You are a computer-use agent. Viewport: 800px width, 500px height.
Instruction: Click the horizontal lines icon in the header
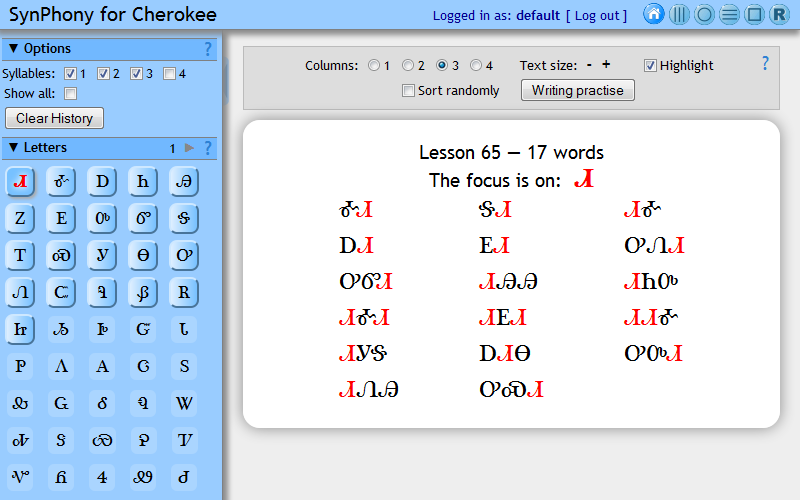729,14
